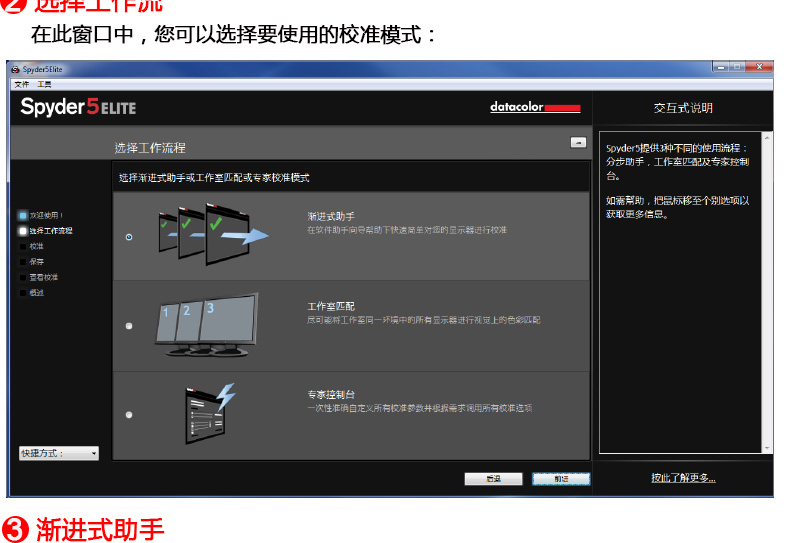Minimize the Spyder5Elite window
The image size is (790, 543).
coord(721,67)
